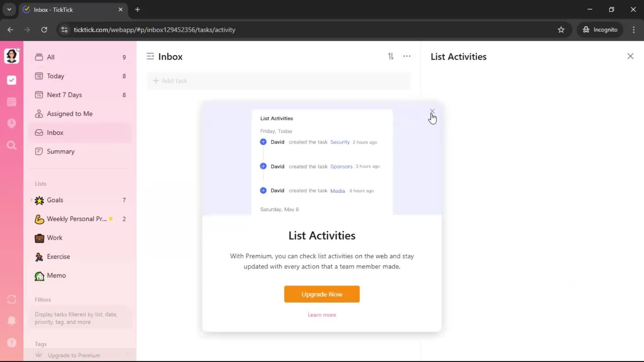Click the Upgrade Now button
The height and width of the screenshot is (362, 644).
click(322, 294)
